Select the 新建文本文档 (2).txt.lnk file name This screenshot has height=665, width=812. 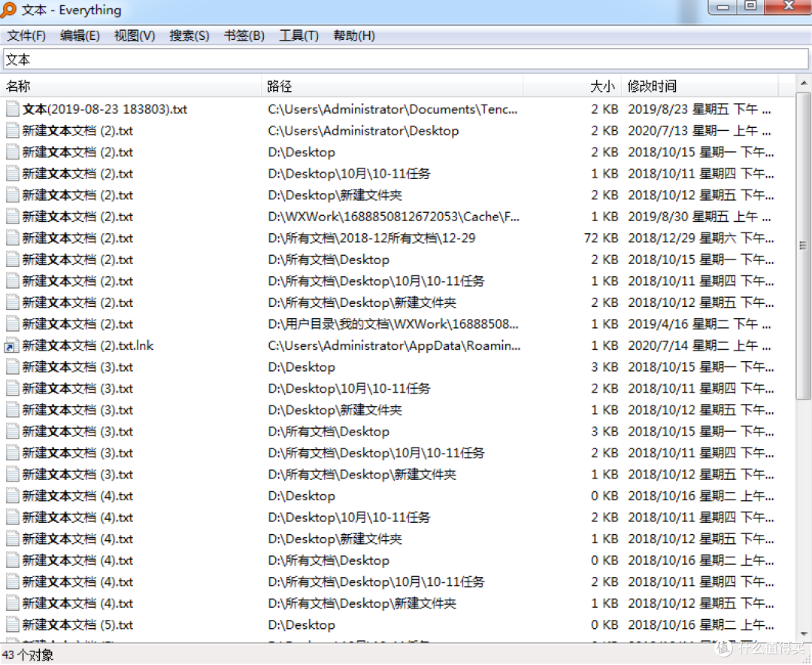[x=88, y=346]
